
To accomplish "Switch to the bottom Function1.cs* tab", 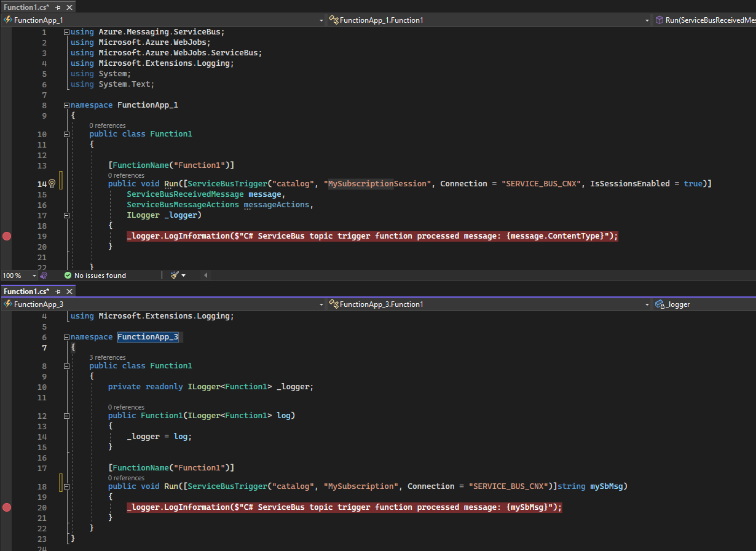I will pos(26,291).
